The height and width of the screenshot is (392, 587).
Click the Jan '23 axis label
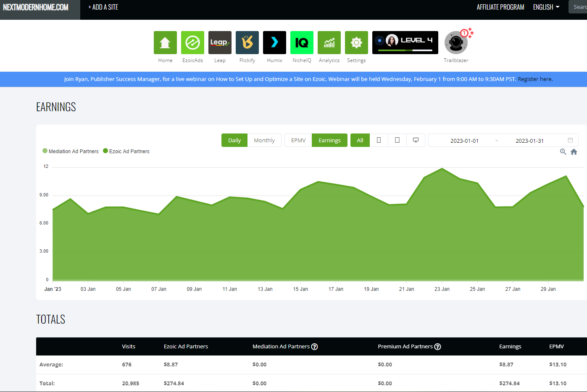click(x=53, y=289)
